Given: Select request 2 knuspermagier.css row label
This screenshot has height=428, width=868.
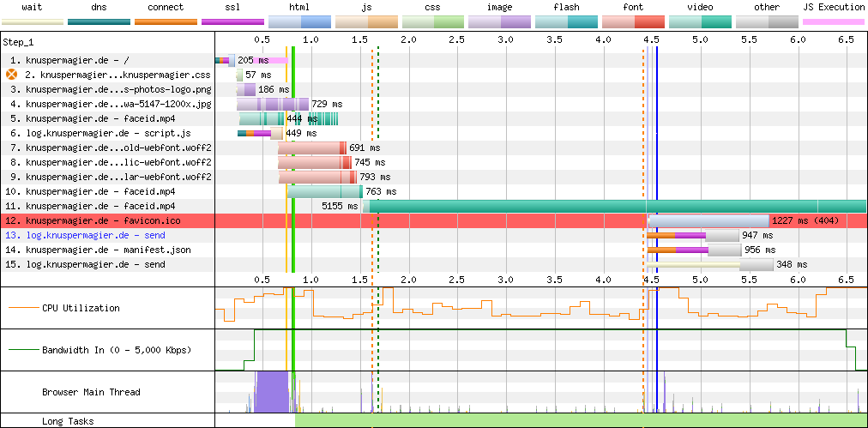Looking at the screenshot, I should pyautogui.click(x=118, y=75).
